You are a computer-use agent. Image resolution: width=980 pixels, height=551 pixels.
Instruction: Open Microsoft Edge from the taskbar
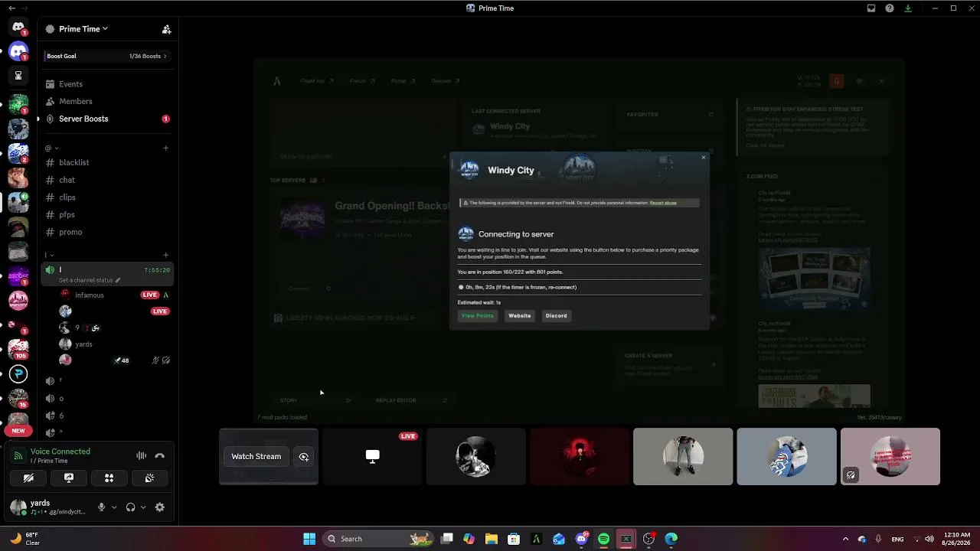671,539
